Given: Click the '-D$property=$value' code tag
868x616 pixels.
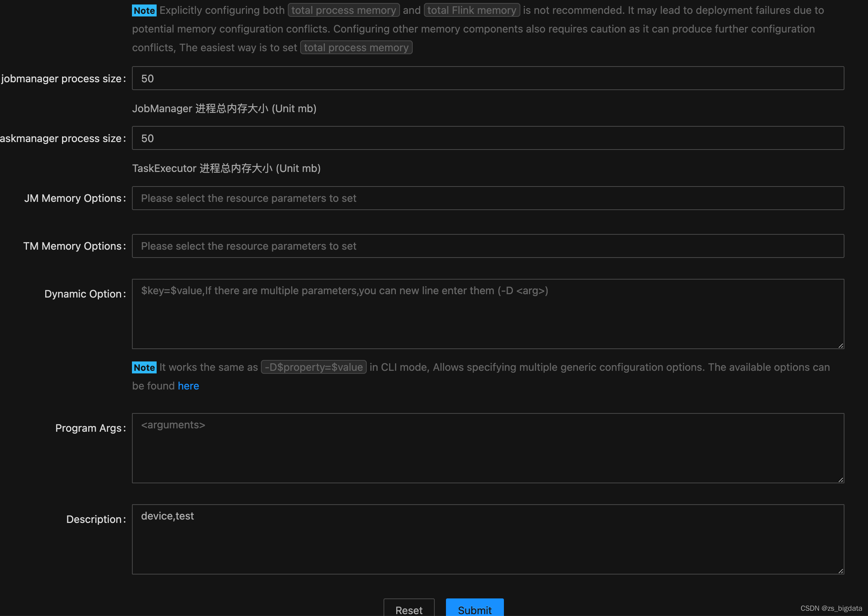Looking at the screenshot, I should pyautogui.click(x=313, y=367).
